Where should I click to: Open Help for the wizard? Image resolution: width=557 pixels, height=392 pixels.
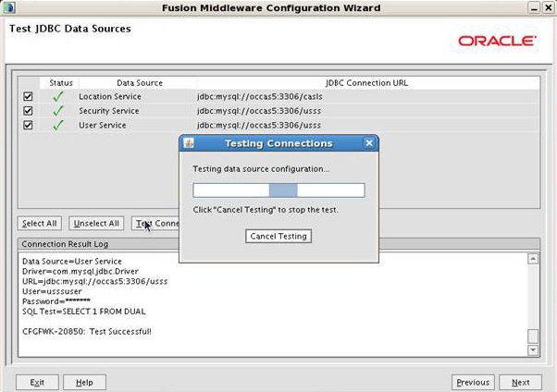[x=84, y=382]
